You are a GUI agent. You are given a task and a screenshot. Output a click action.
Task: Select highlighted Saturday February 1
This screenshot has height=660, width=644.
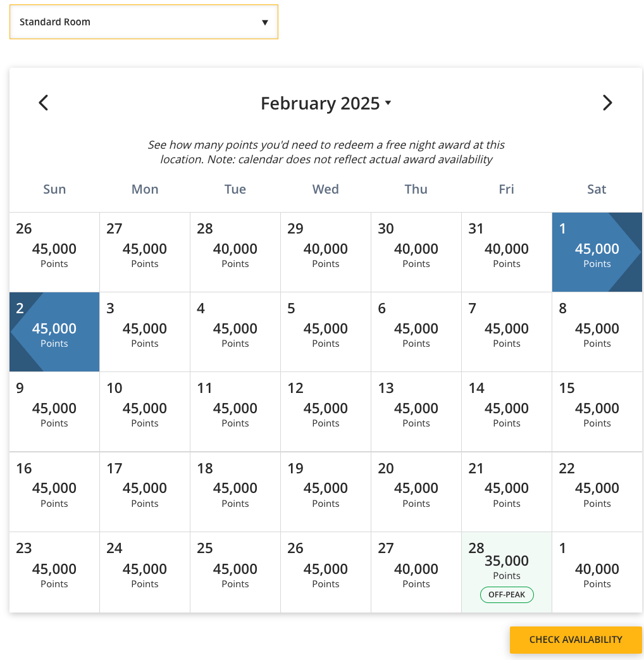(597, 252)
